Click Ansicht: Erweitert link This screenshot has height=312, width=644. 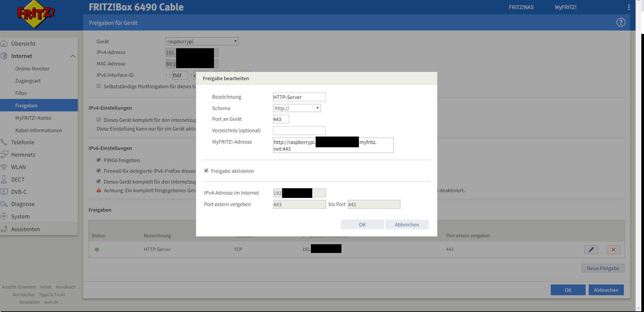(19, 287)
